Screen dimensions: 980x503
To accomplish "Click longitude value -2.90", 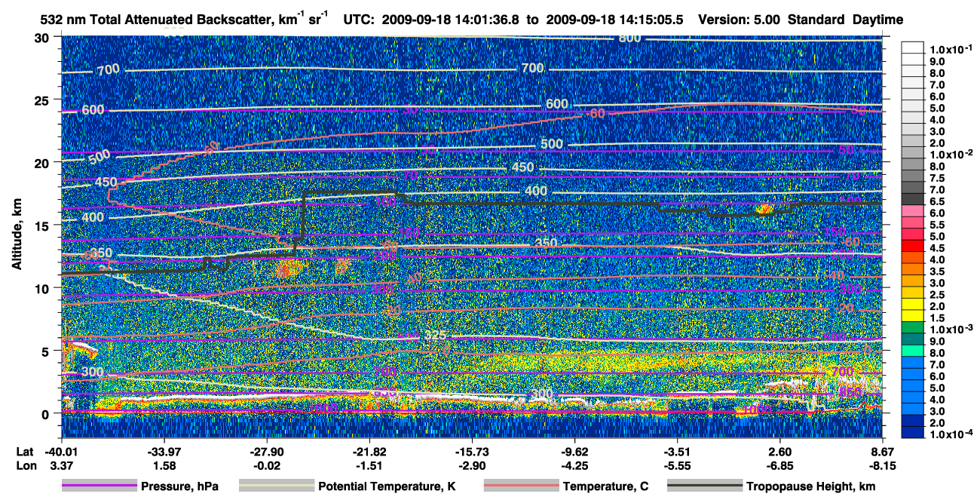I will coord(472,465).
